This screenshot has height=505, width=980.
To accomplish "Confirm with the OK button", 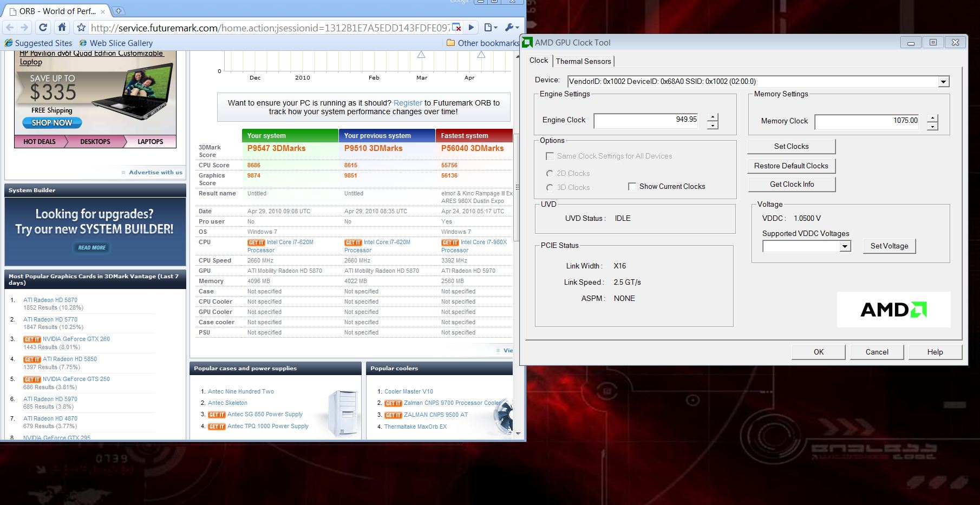I will tap(819, 352).
